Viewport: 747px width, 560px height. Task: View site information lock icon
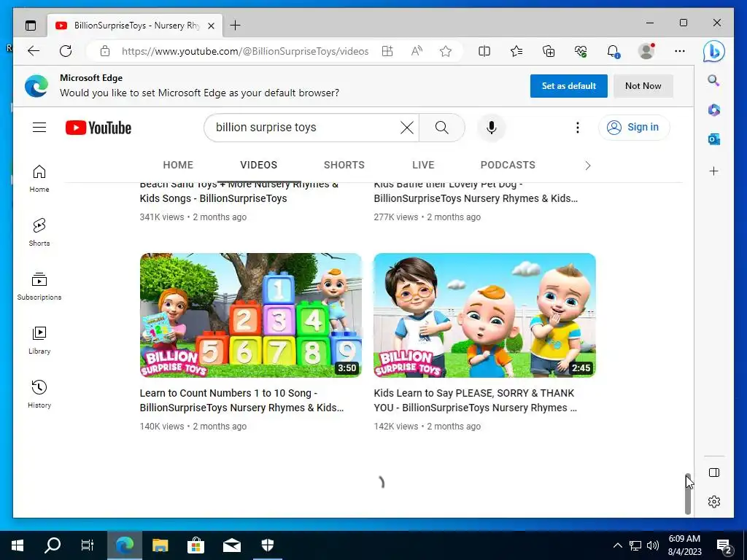(105, 51)
